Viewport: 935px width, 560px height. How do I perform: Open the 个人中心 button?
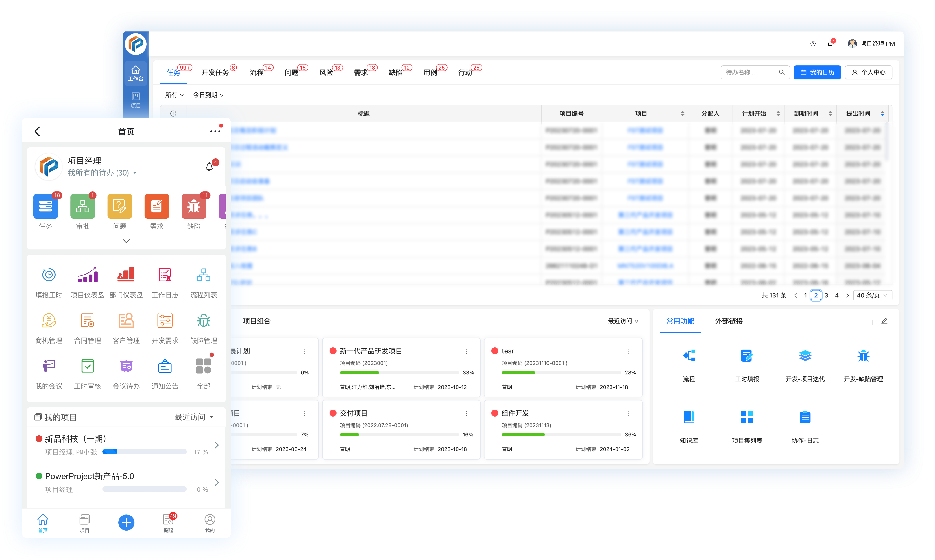(868, 72)
